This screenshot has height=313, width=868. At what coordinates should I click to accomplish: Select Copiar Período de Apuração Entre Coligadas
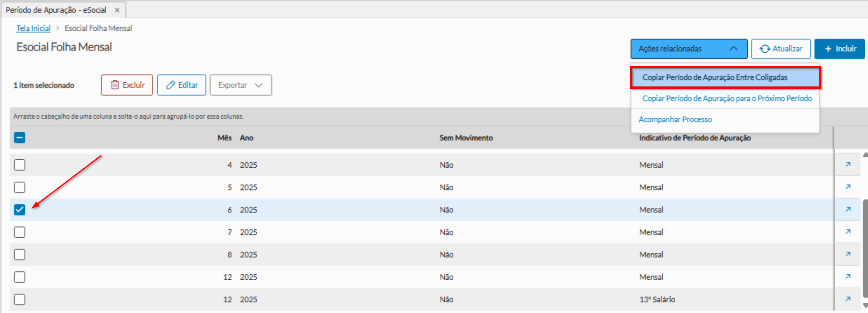[x=715, y=78]
